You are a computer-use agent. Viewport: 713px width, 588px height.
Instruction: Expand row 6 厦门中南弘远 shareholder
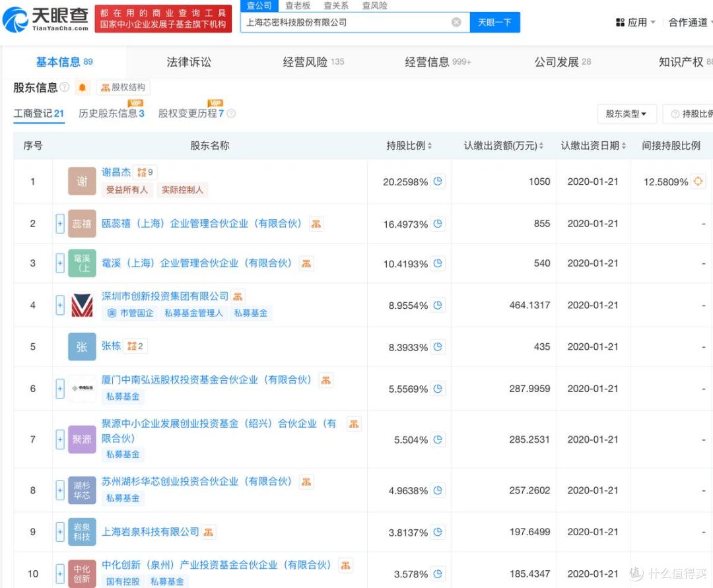pos(60,389)
